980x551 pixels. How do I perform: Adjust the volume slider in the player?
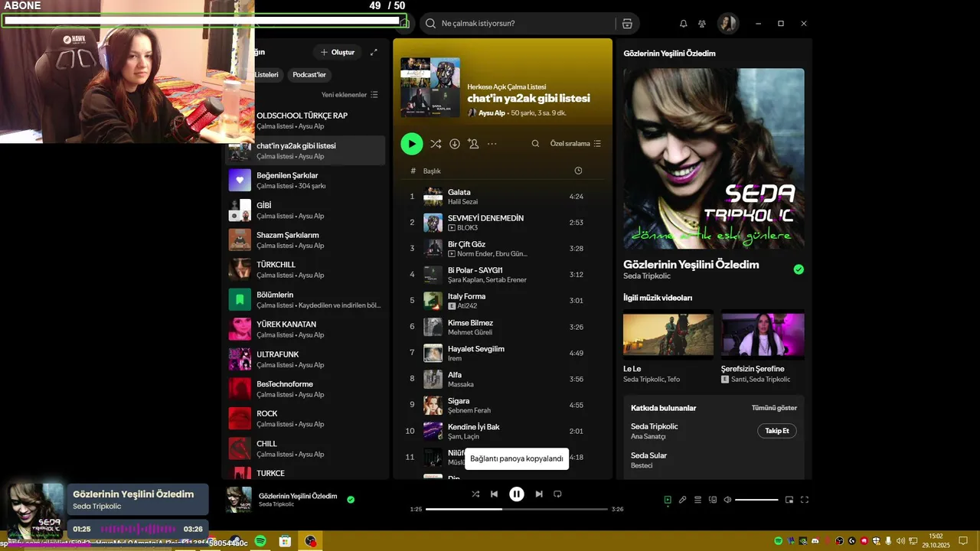click(756, 500)
